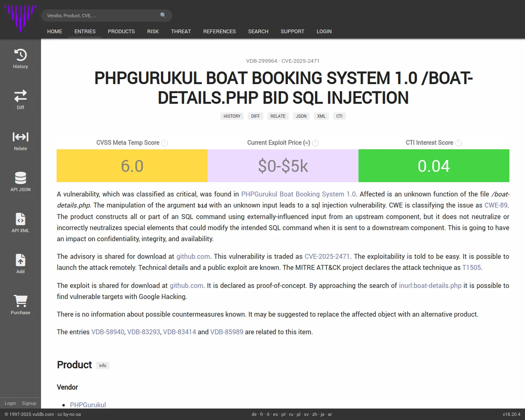The image size is (525, 420).
Task: Click the DIFF tag button under title
Action: pos(256,116)
